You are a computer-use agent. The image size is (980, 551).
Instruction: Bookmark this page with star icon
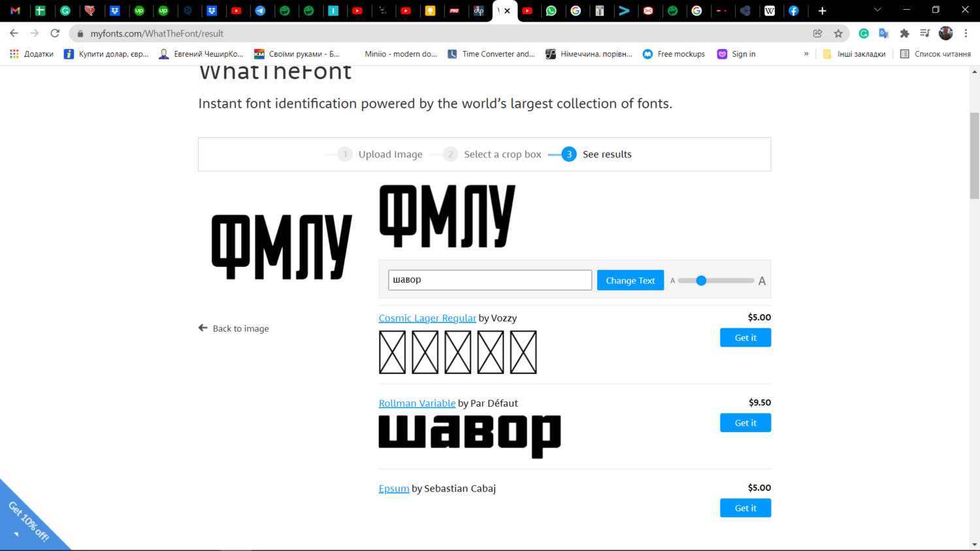(x=838, y=33)
